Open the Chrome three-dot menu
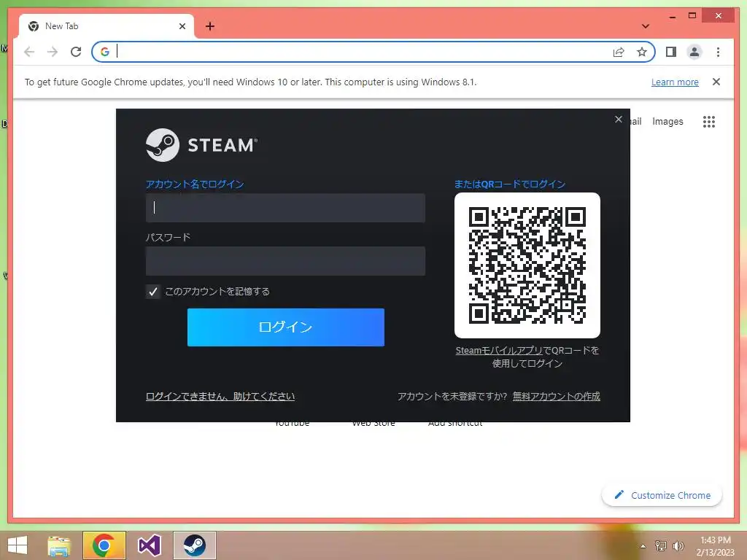Viewport: 747px width, 560px height. pyautogui.click(x=718, y=52)
